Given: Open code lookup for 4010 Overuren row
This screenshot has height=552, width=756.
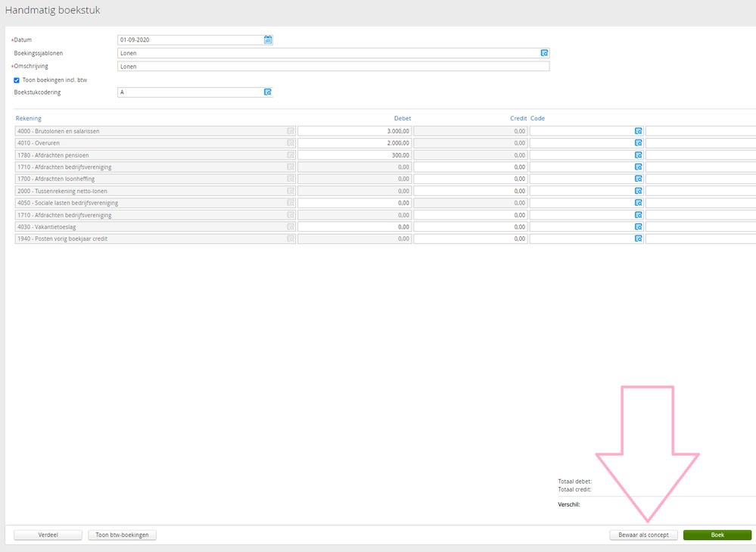Looking at the screenshot, I should (639, 143).
